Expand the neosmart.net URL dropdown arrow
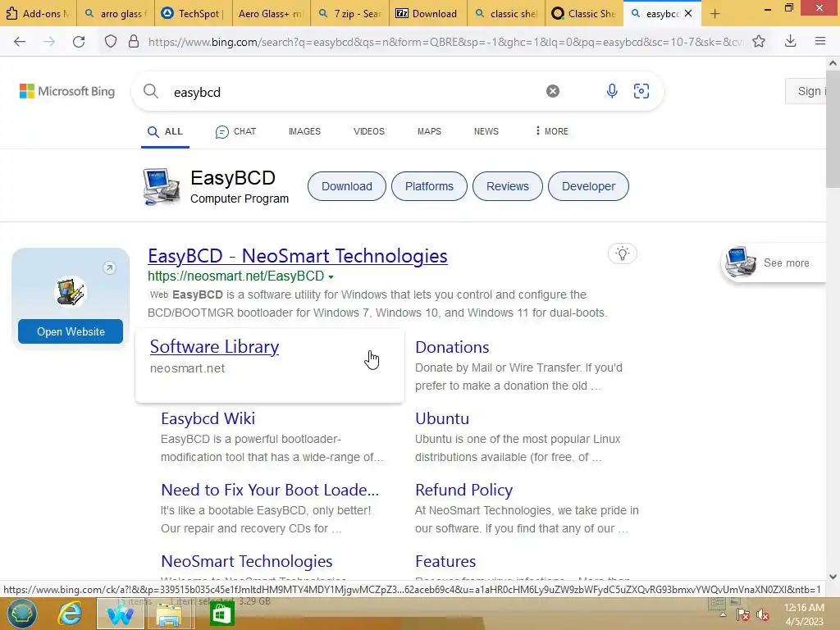This screenshot has height=630, width=840. (331, 277)
